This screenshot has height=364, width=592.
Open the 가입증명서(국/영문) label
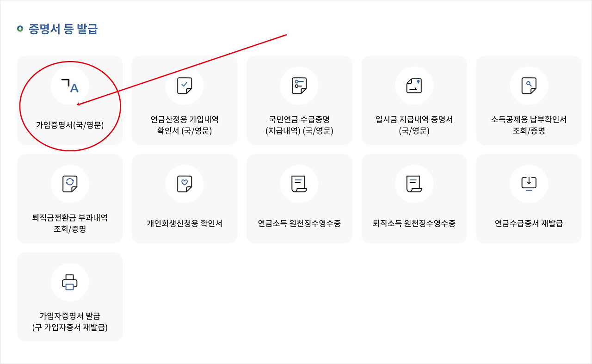(70, 125)
